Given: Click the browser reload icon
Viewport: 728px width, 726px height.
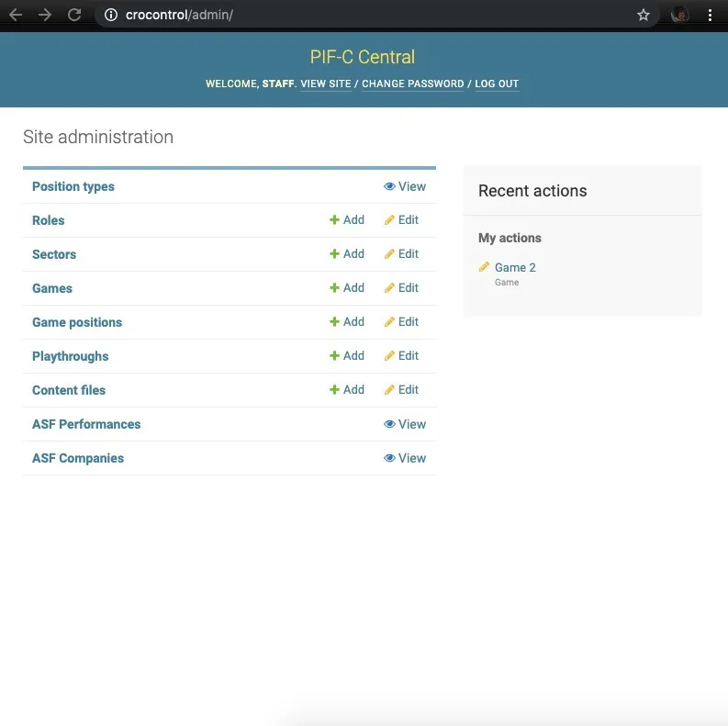Looking at the screenshot, I should 74,15.
